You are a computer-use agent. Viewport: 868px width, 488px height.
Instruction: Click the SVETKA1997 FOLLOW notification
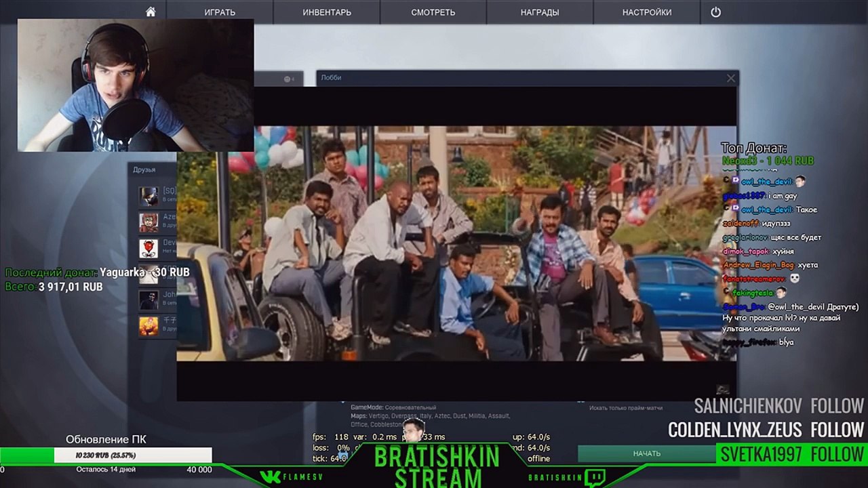792,454
